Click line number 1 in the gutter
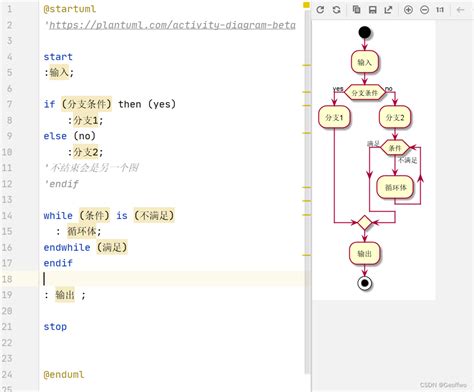This screenshot has height=392, width=474. coord(9,9)
